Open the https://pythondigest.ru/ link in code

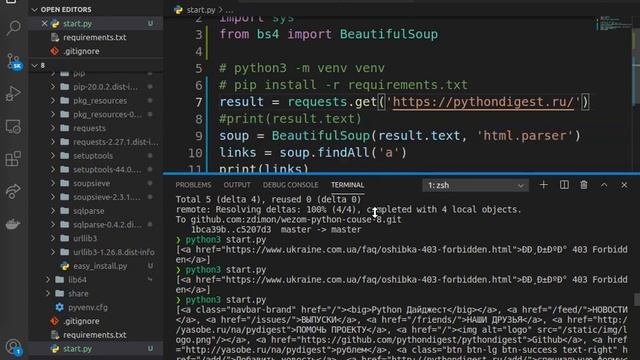click(483, 102)
